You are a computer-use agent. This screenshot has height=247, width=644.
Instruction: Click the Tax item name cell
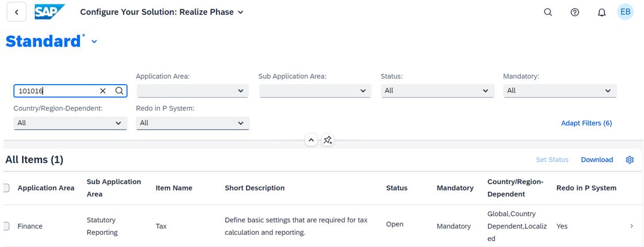(161, 226)
